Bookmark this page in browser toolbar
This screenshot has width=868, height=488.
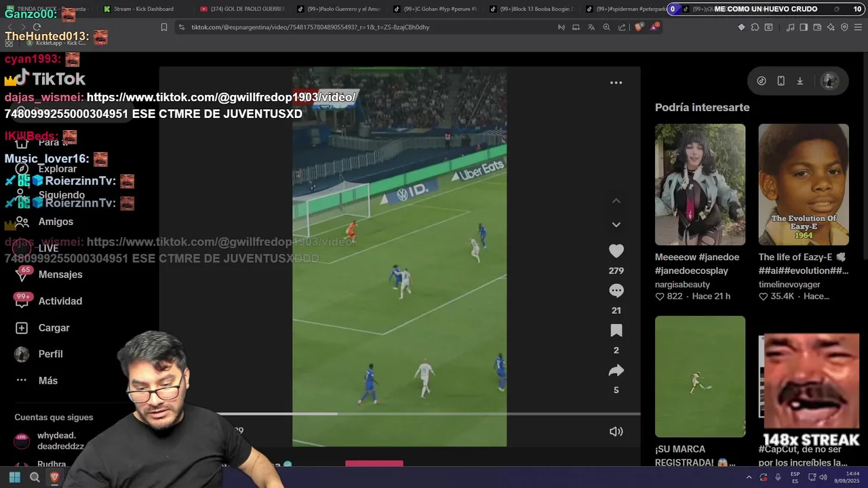click(164, 27)
